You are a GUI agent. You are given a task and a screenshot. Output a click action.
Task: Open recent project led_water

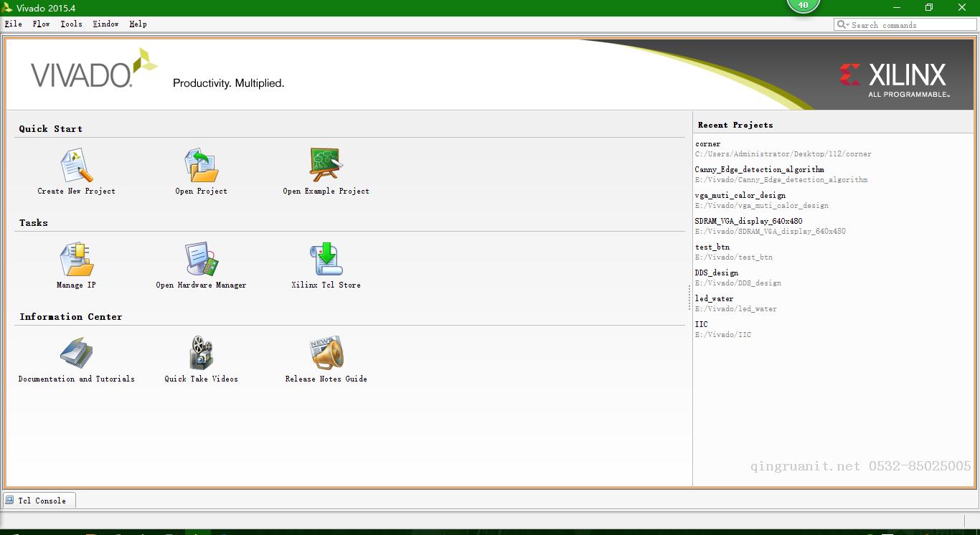(x=714, y=299)
